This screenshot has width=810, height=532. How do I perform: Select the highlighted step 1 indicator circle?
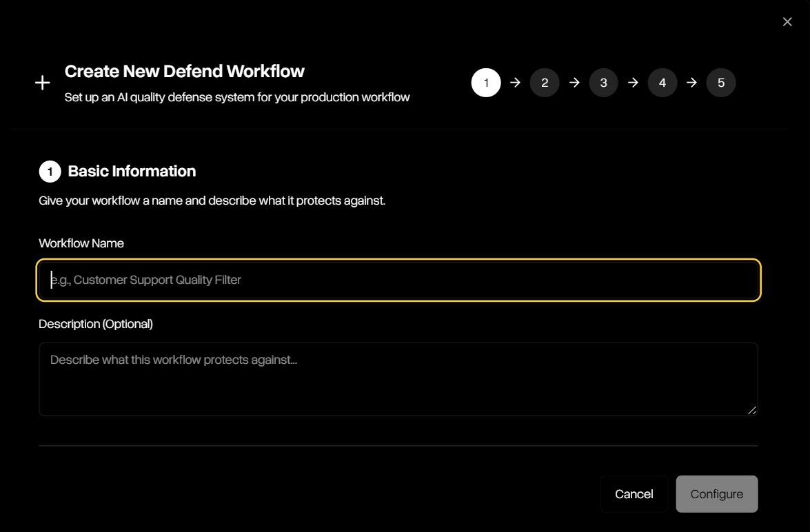(x=486, y=82)
